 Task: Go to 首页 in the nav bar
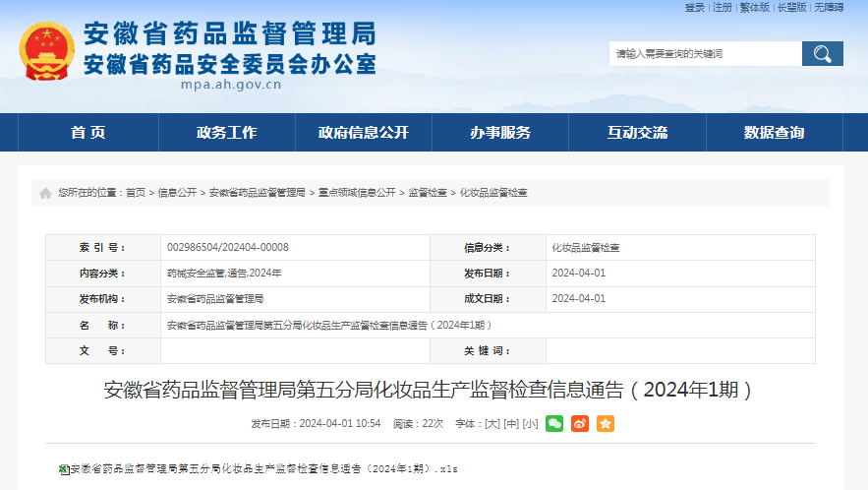88,133
